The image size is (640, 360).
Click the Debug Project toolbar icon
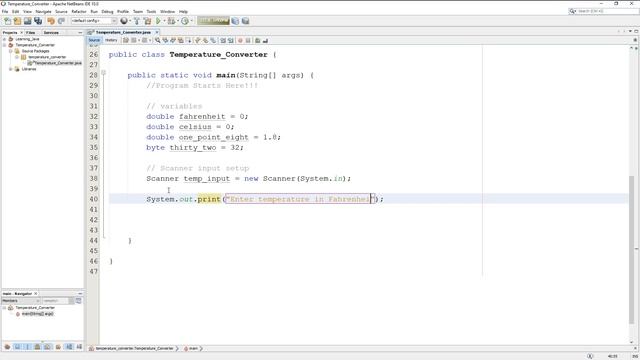coord(171,21)
